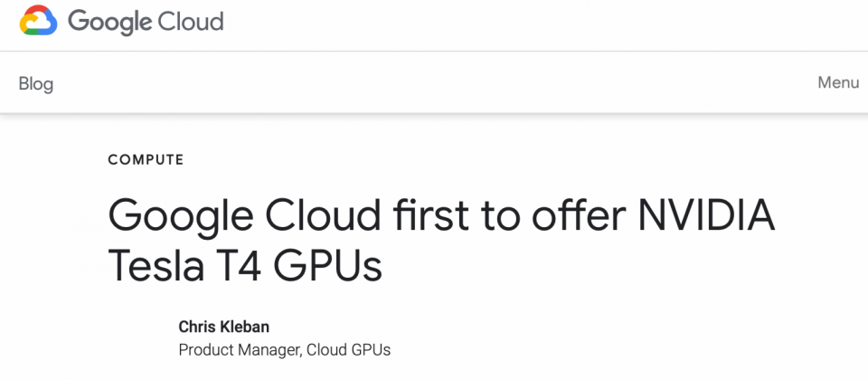Click "Cloud GPUs" in the author title line
This screenshot has width=868, height=380.
coord(349,351)
